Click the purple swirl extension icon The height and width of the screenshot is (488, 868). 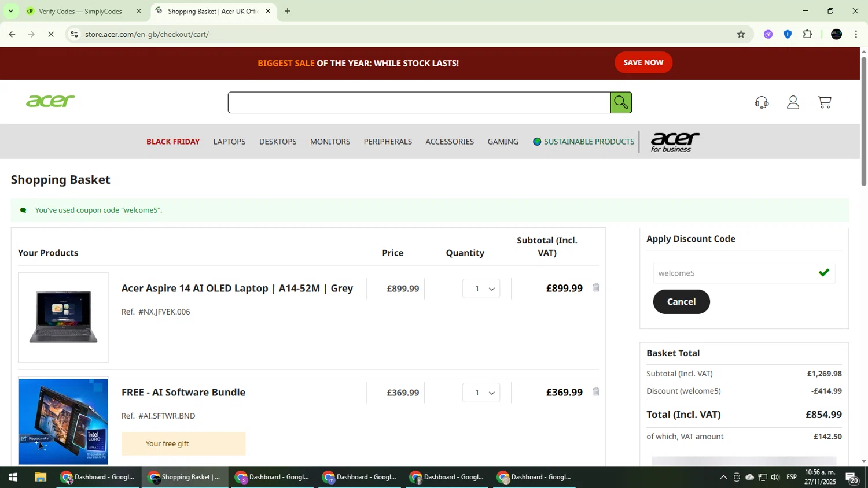[x=768, y=34]
